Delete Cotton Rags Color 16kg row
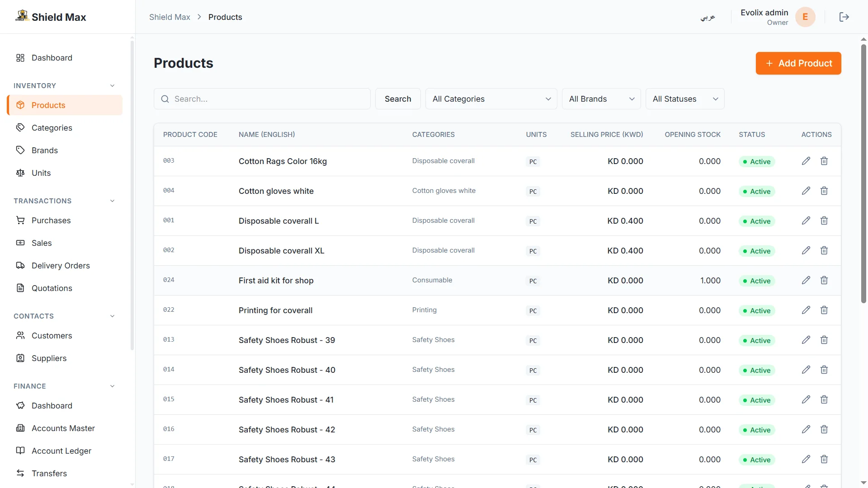Image resolution: width=868 pixels, height=488 pixels. 824,161
